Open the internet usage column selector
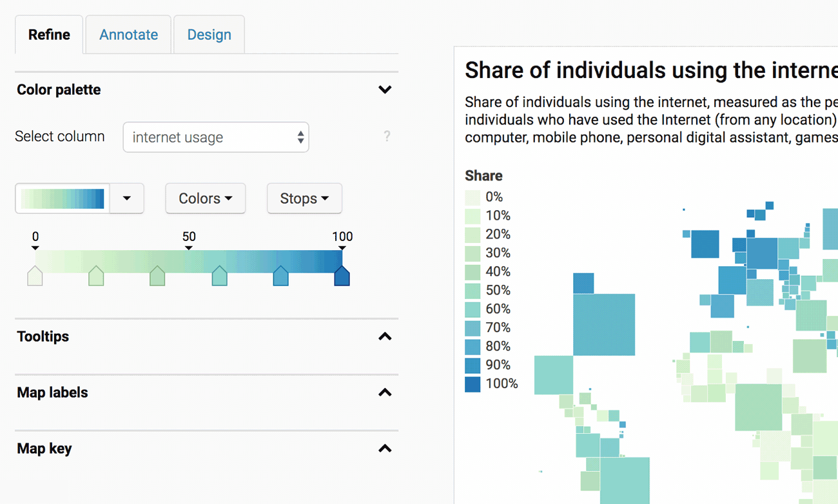This screenshot has height=504, width=838. click(x=215, y=137)
